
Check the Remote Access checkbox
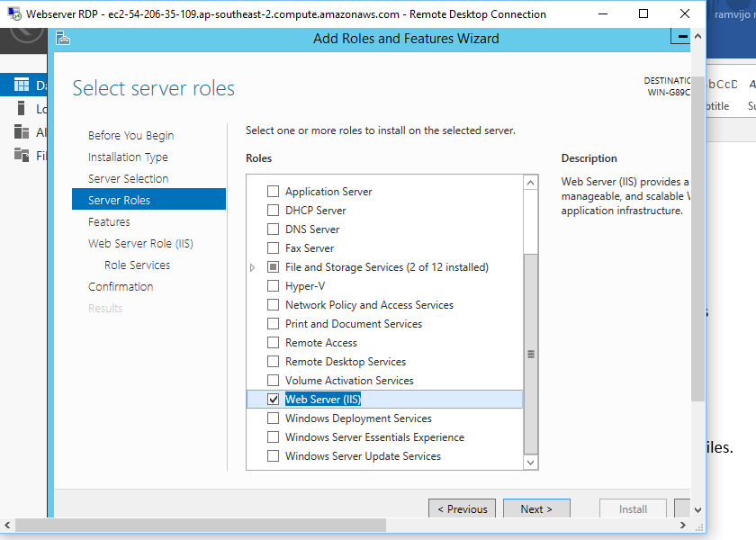coord(273,342)
